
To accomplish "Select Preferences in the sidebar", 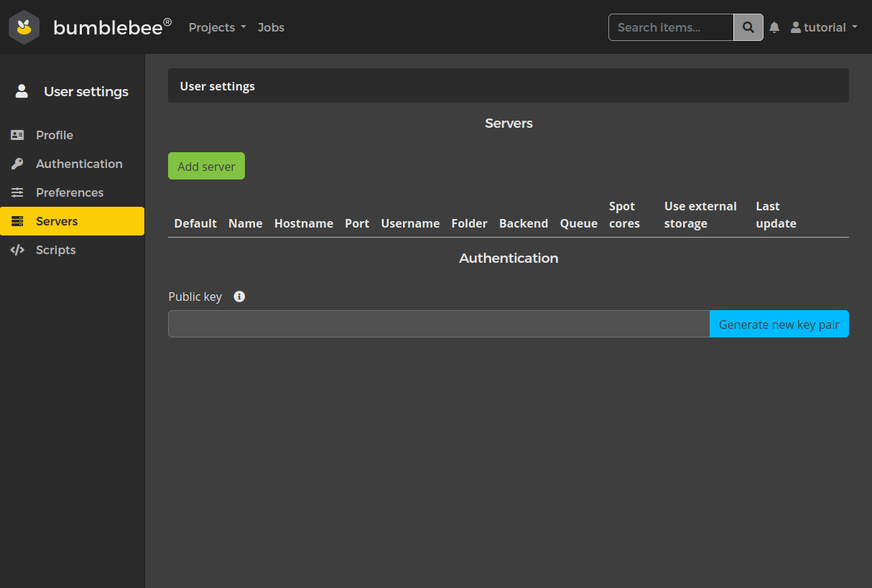I will pos(70,192).
